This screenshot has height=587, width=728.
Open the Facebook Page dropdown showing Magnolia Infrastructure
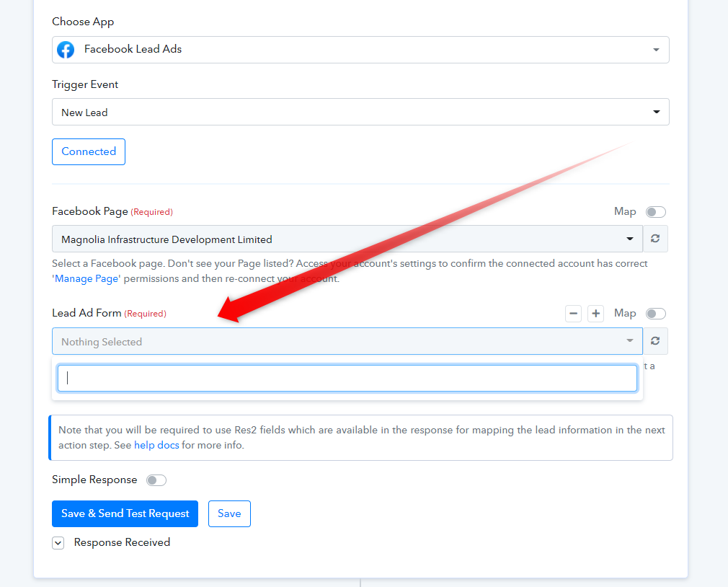[x=347, y=239]
